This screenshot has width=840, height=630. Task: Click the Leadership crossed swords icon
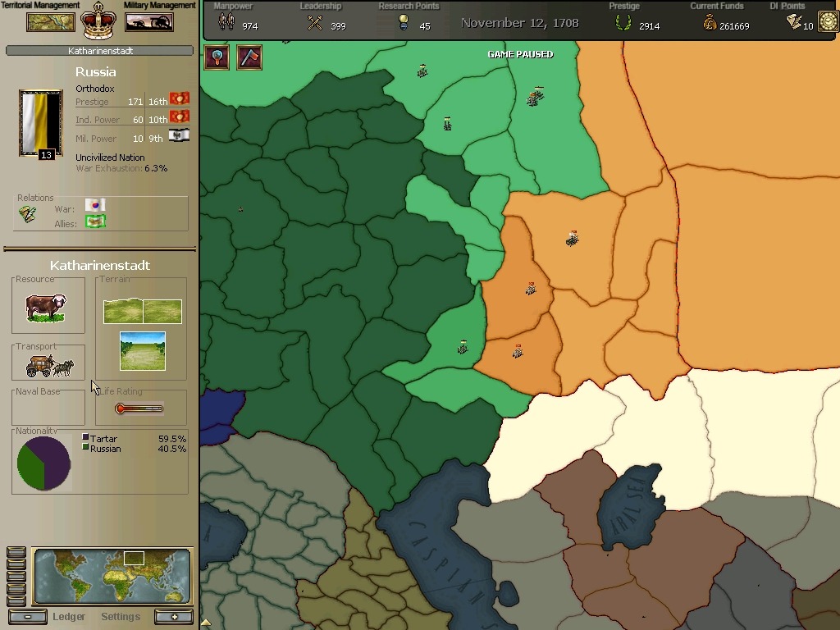(314, 22)
